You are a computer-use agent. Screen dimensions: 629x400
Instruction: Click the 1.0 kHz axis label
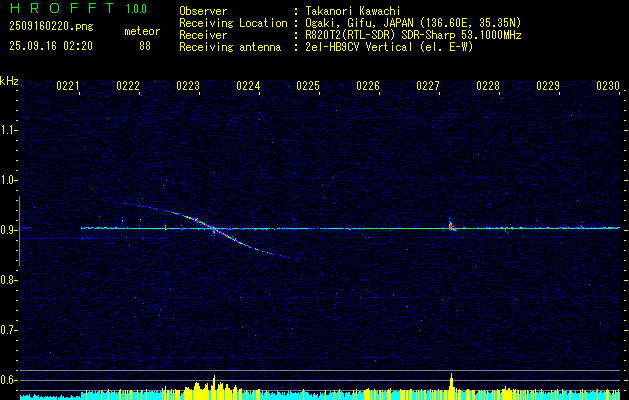8,180
